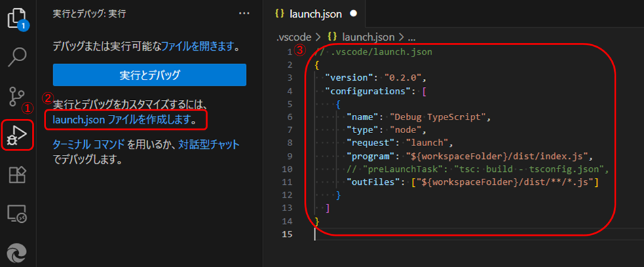Open the Search view (magnifier icon)
Screen dimensions: 644x267
click(18, 57)
